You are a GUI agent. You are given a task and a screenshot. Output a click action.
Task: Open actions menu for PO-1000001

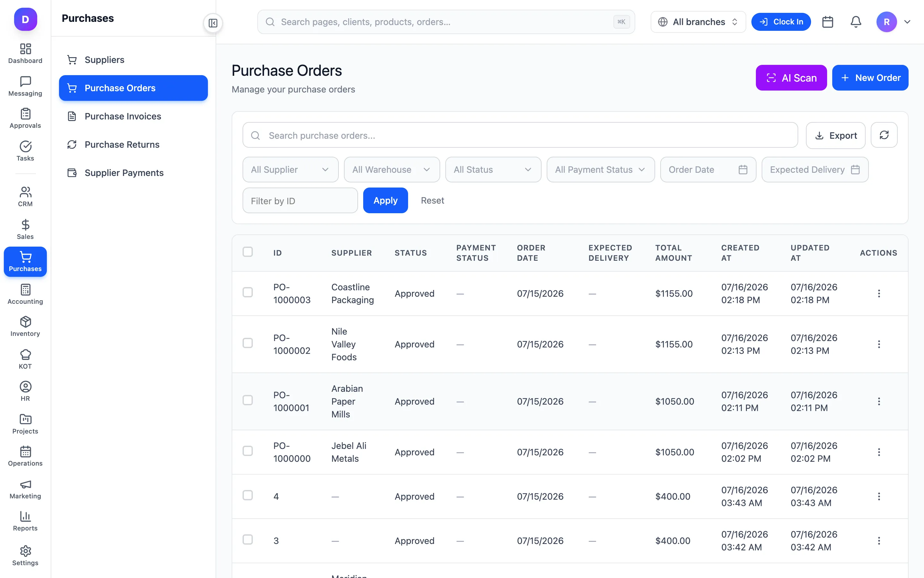[x=878, y=401]
